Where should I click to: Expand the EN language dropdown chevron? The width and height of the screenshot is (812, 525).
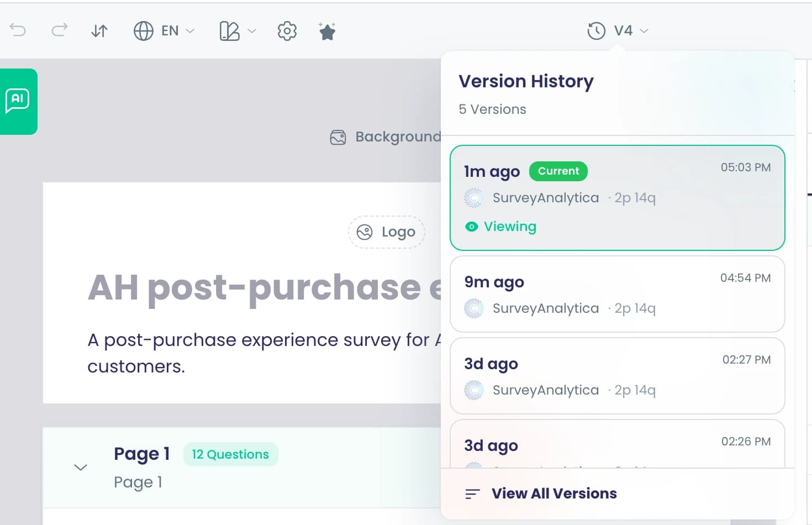(x=190, y=31)
